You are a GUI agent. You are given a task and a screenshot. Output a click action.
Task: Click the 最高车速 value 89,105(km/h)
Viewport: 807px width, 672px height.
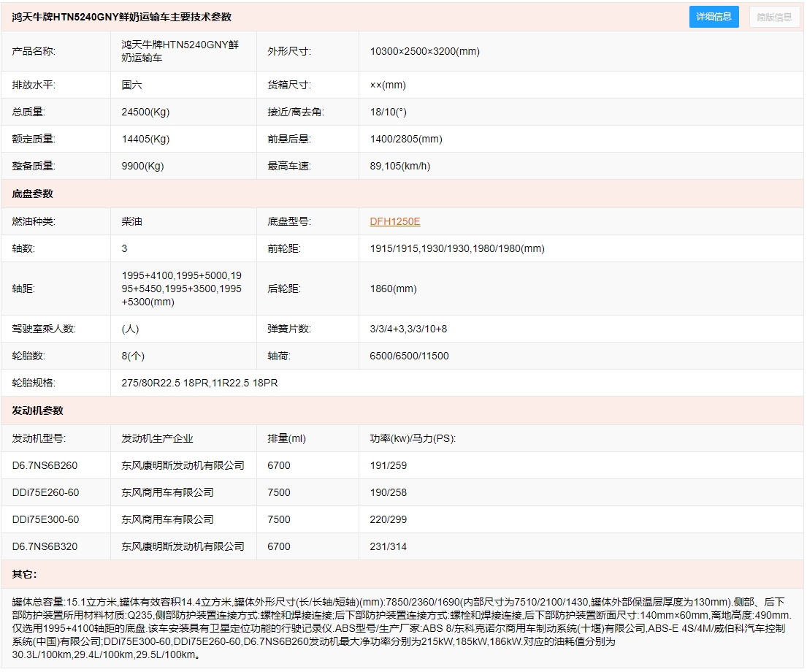click(400, 166)
